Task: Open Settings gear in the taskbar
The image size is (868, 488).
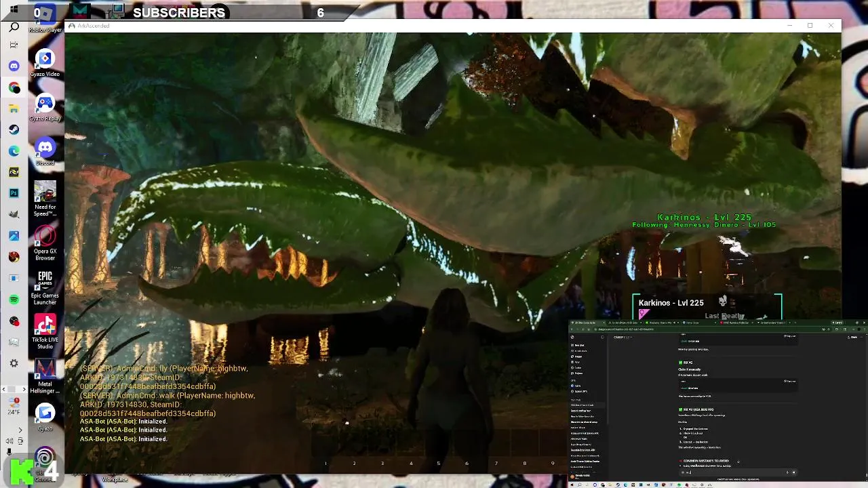Action: coord(14,363)
